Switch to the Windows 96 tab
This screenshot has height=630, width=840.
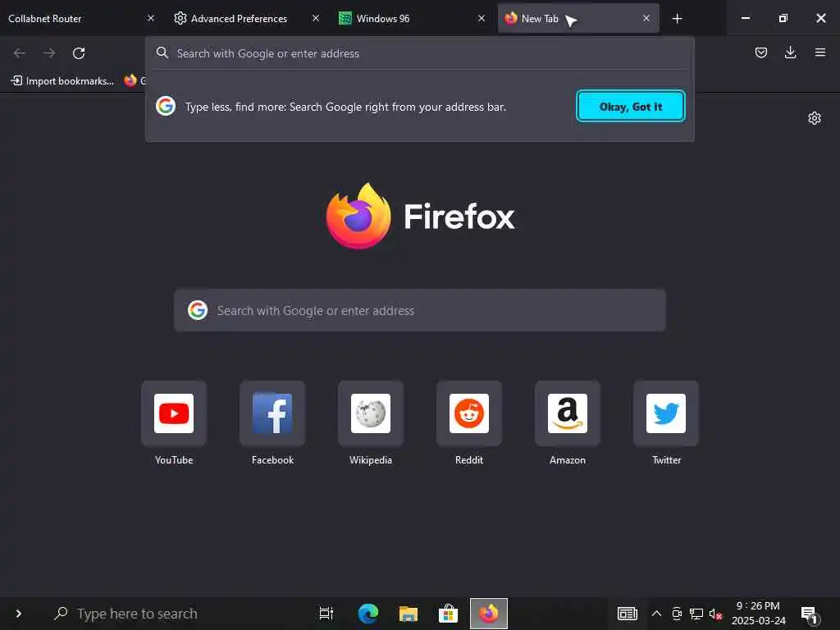[x=382, y=18]
